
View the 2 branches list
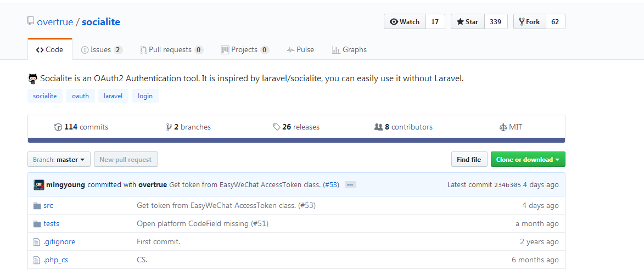pos(188,127)
